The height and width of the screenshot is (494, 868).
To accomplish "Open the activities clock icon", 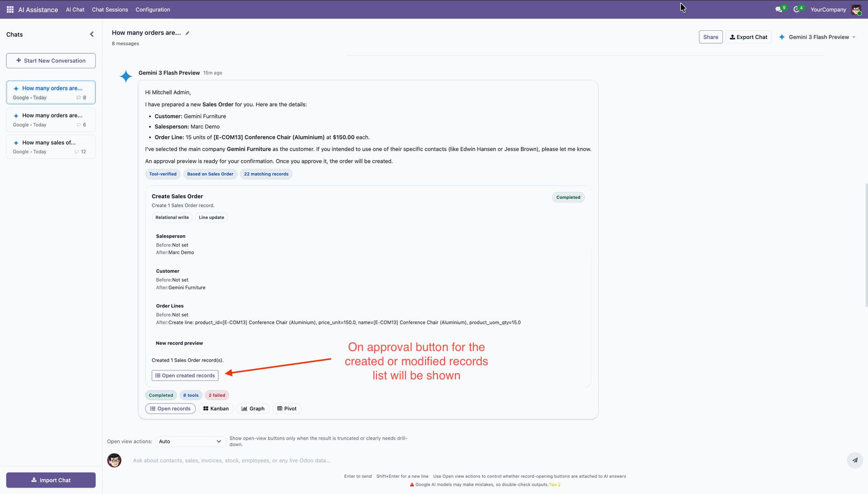I will click(797, 9).
